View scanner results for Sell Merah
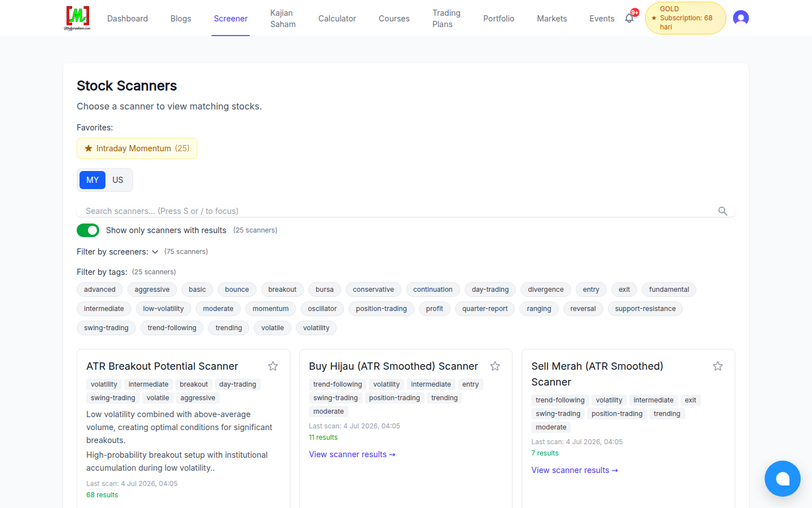The width and height of the screenshot is (812, 508). pyautogui.click(x=575, y=470)
